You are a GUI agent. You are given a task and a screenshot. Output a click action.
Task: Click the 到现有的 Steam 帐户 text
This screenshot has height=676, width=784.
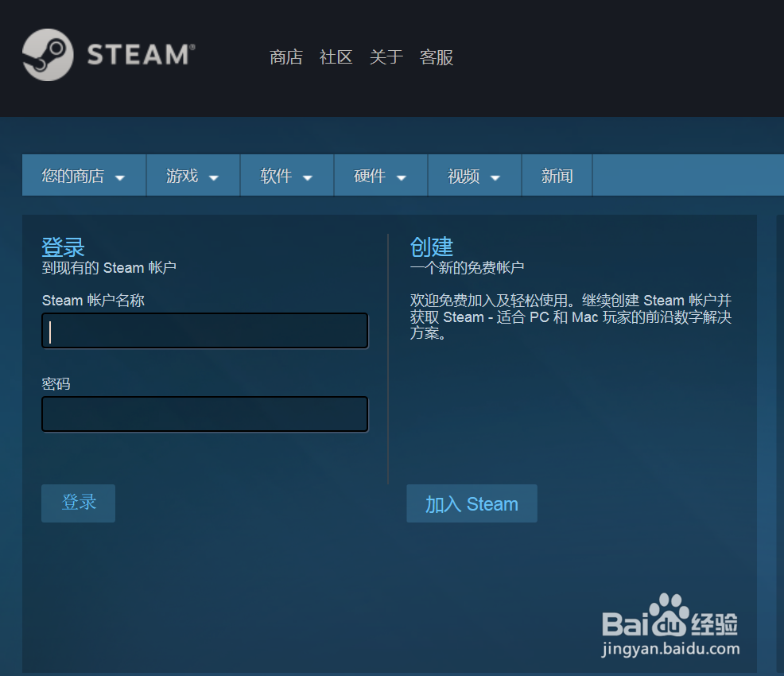pos(109,268)
